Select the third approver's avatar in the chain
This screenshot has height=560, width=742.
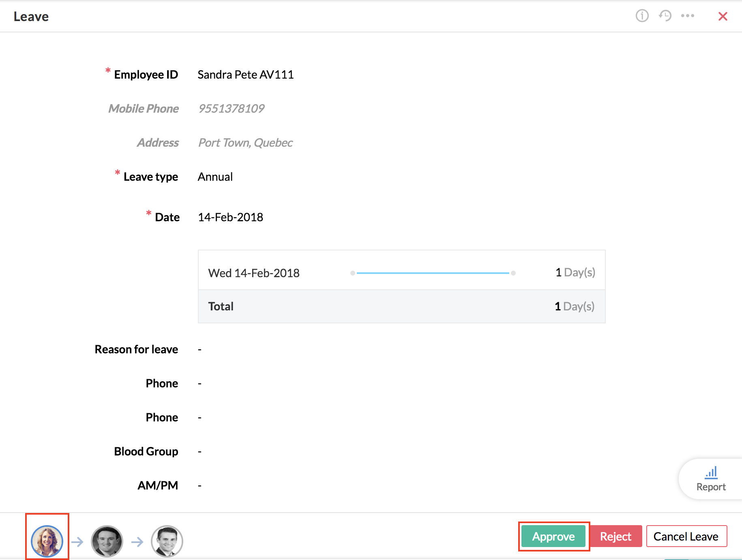coord(167,541)
